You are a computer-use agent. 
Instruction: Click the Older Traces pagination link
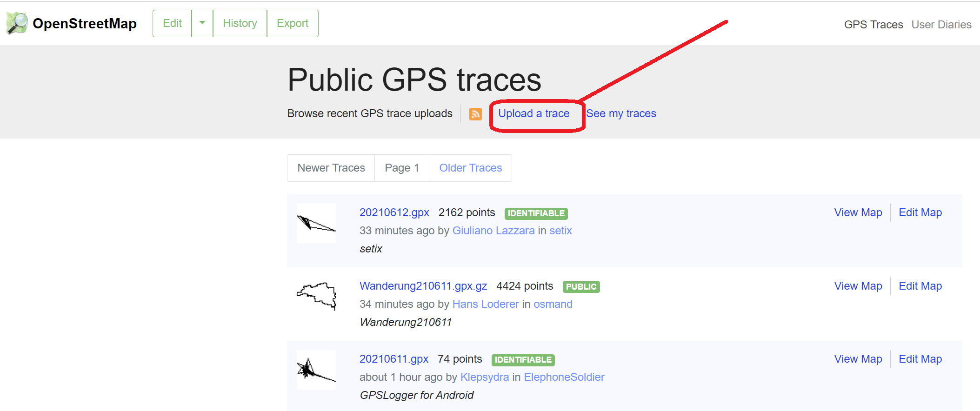click(x=471, y=168)
